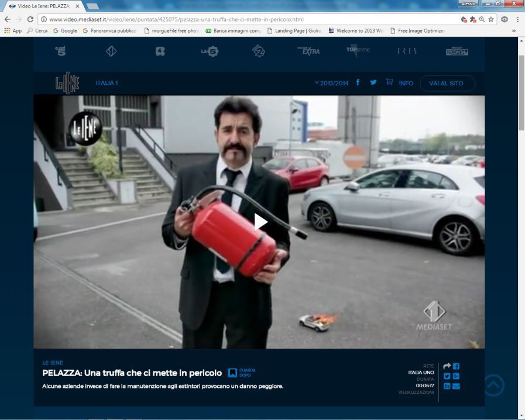Toggle Guarda Dopo bookmark for video

click(x=232, y=373)
